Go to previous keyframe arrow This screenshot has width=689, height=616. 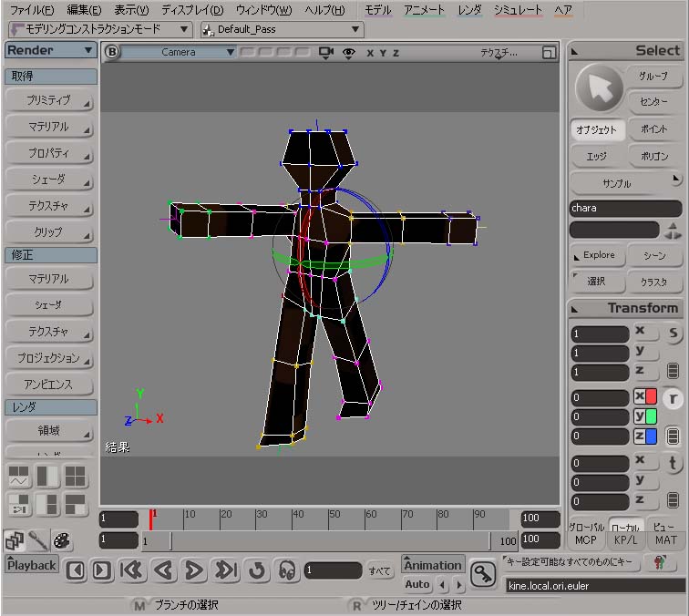[443, 585]
